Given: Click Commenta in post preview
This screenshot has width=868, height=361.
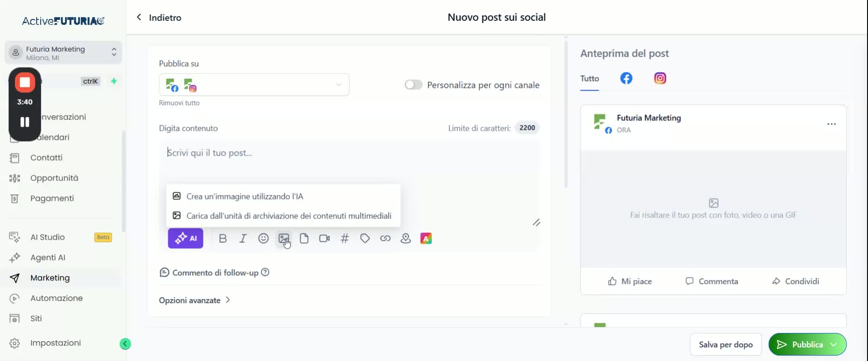Looking at the screenshot, I should pyautogui.click(x=712, y=281).
